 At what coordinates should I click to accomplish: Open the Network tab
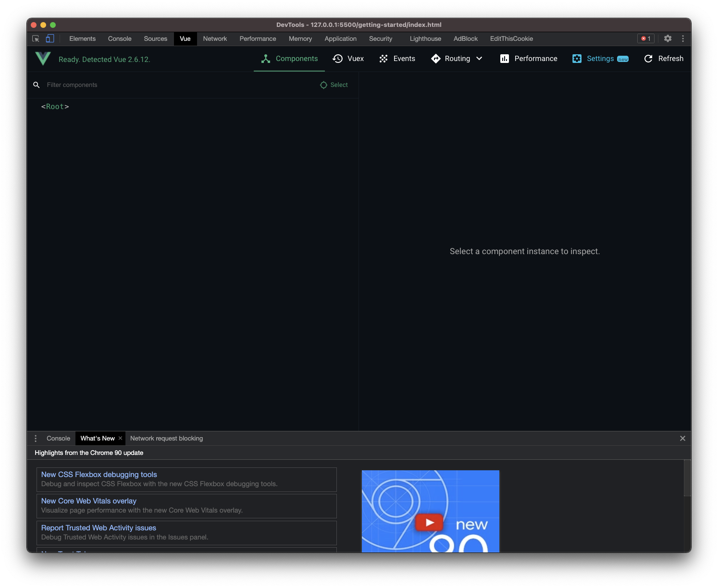[x=215, y=39]
